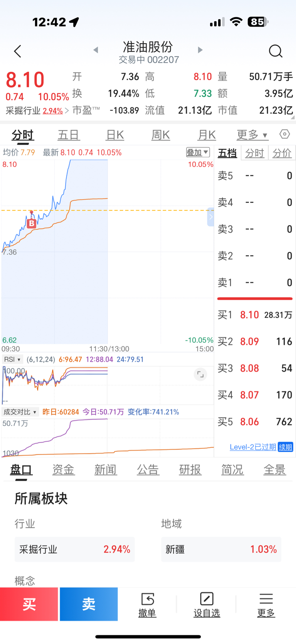This screenshot has height=644, width=296.
Task: Tap the 续期 renew button
Action: point(286,447)
